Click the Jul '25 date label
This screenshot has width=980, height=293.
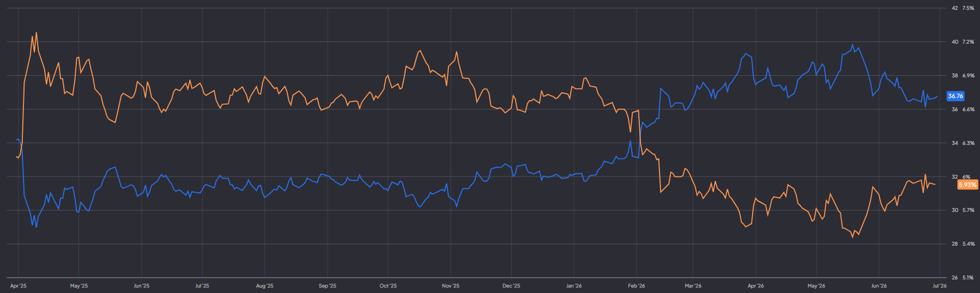tap(202, 286)
